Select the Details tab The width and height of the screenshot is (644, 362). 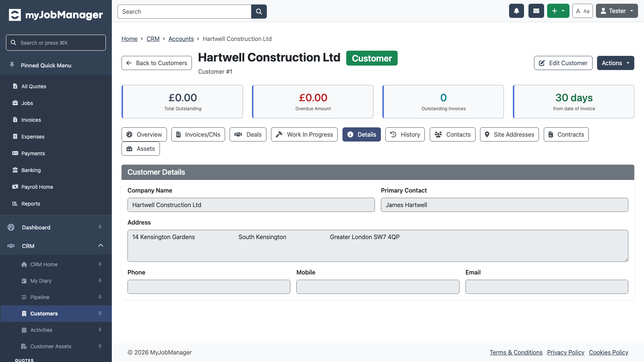pyautogui.click(x=362, y=134)
